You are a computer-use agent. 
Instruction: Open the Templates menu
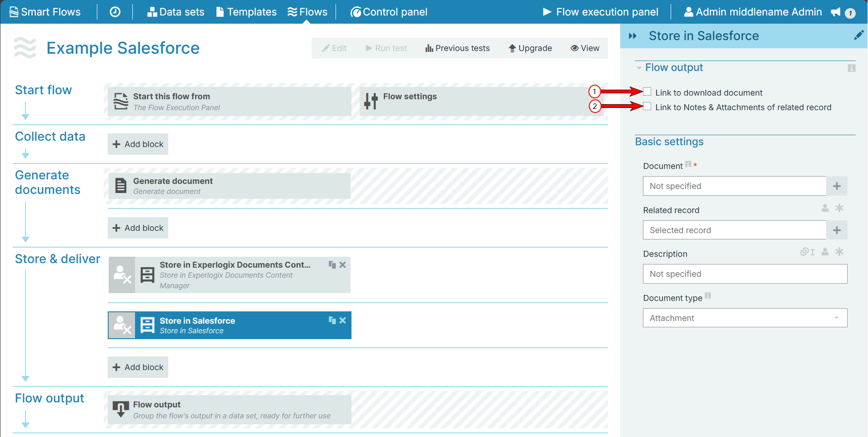tap(246, 12)
